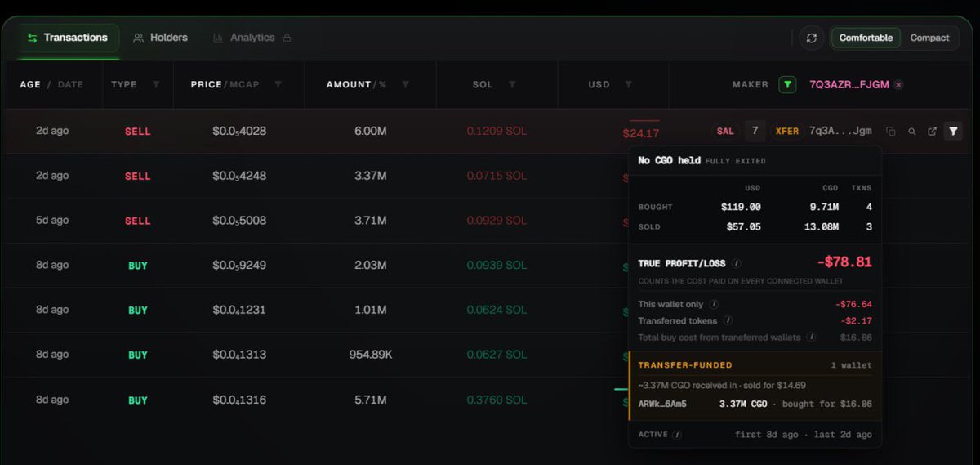
Task: Click the $24.17 USD value
Action: 640,133
